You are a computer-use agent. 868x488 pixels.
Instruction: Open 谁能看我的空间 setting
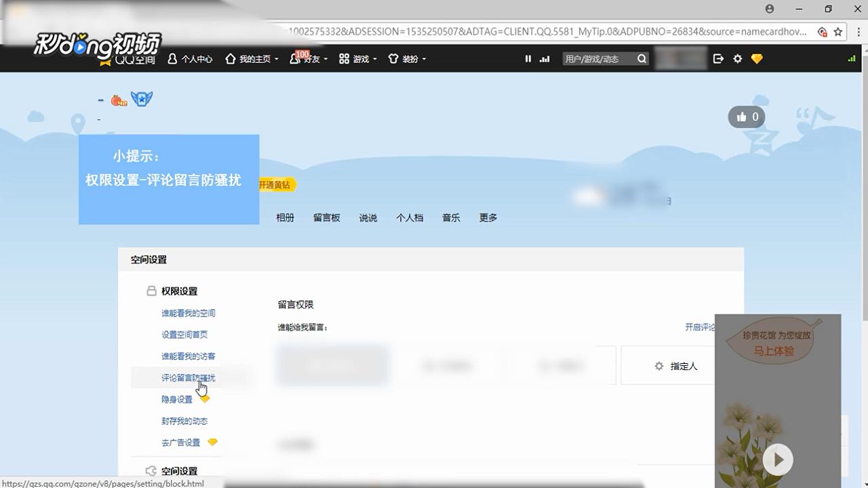coord(188,313)
